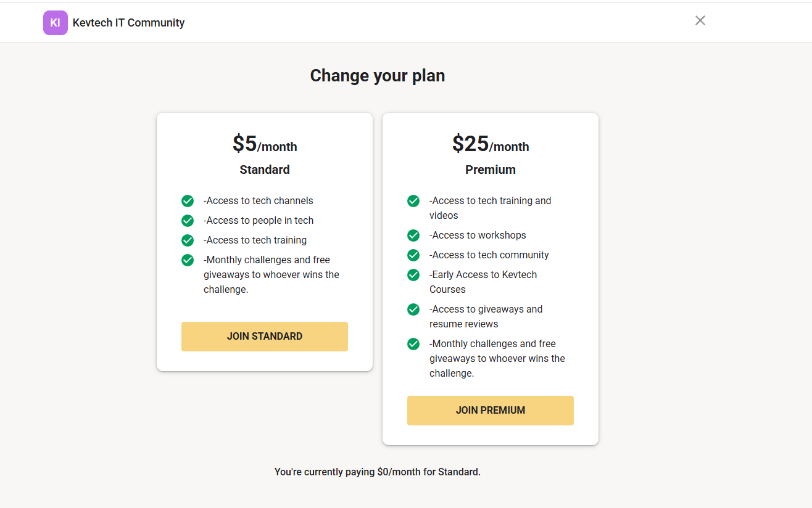This screenshot has width=812, height=508.
Task: Click checkmark beside Access to tech training and videos
Action: [413, 201]
